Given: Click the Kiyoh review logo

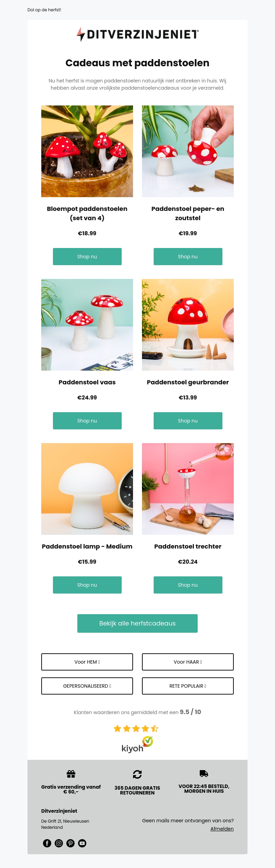Looking at the screenshot, I should pos(137,745).
